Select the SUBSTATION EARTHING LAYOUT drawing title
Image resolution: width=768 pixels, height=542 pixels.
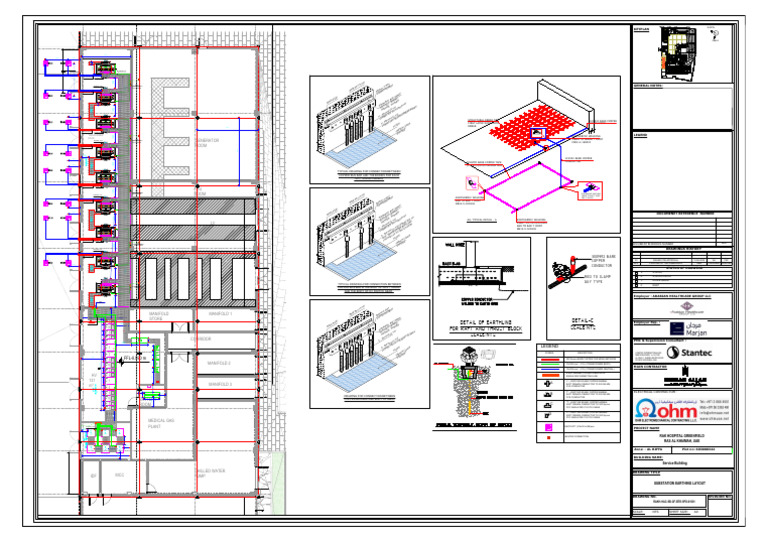[x=680, y=483]
